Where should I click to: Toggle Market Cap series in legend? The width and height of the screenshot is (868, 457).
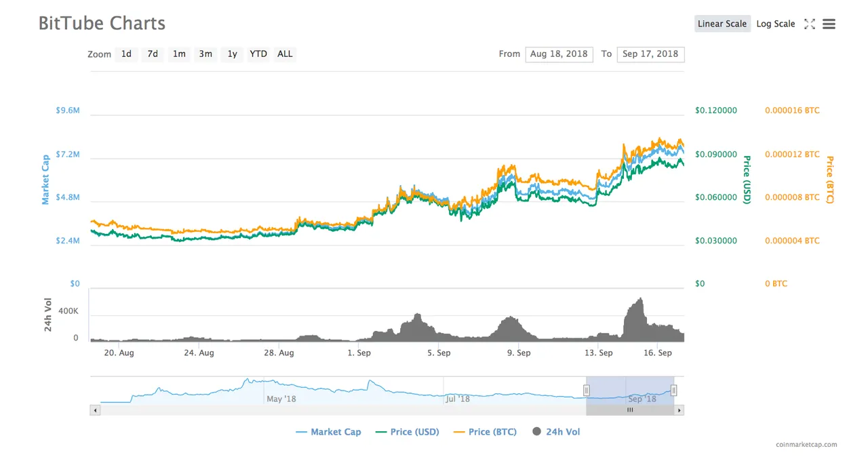click(329, 432)
